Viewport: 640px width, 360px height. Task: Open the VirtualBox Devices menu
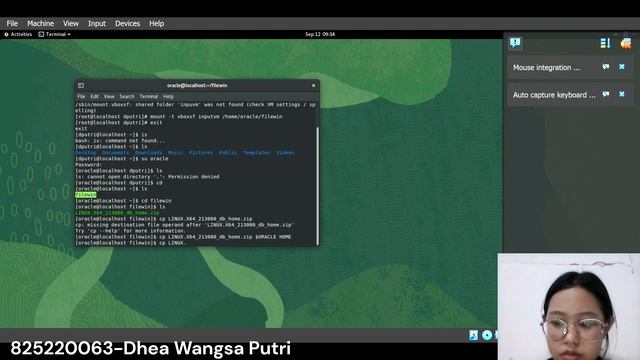click(x=127, y=24)
